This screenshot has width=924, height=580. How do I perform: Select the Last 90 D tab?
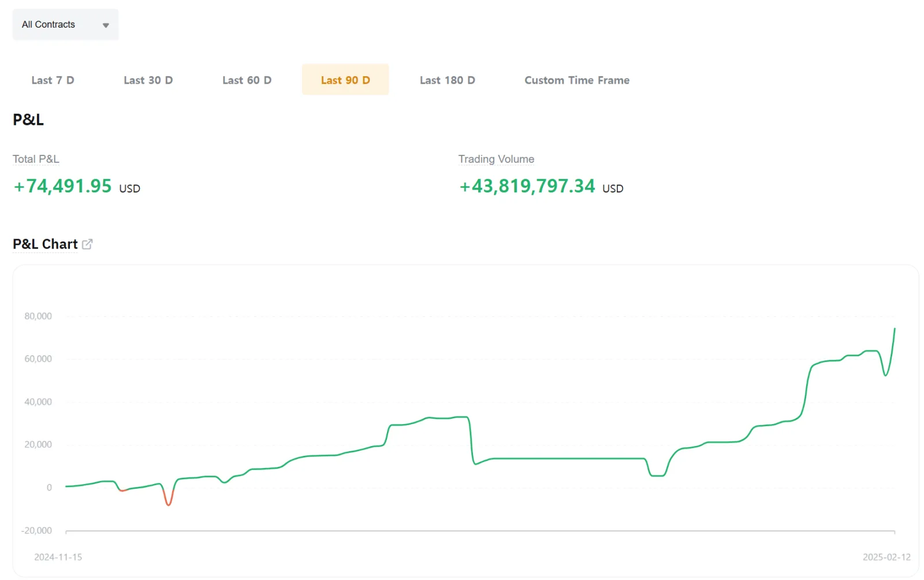345,80
